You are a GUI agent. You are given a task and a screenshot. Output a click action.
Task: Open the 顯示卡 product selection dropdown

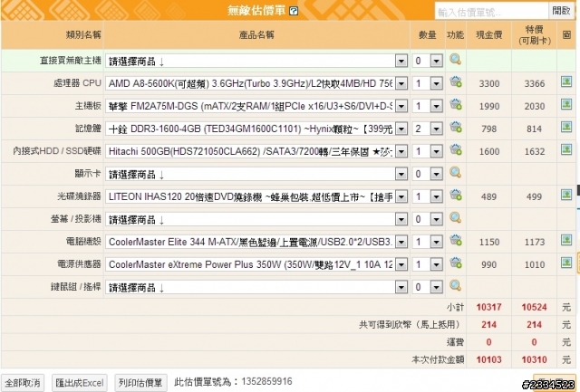256,174
